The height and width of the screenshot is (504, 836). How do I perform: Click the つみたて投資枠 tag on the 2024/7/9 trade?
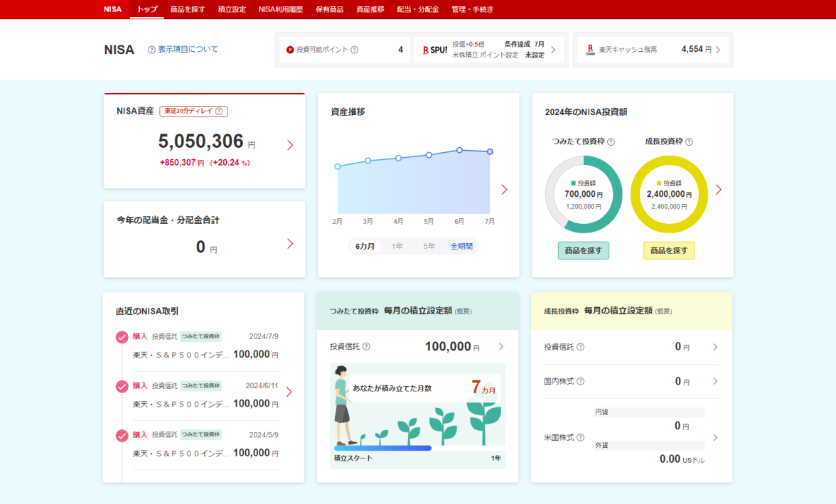(200, 336)
